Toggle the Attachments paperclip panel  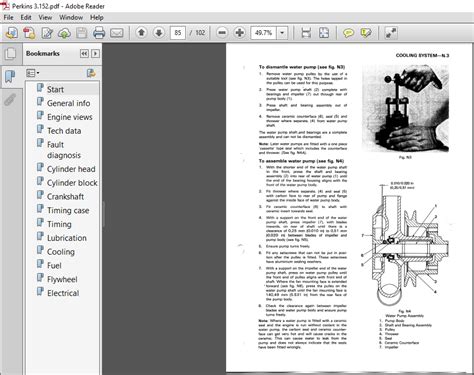click(x=10, y=99)
